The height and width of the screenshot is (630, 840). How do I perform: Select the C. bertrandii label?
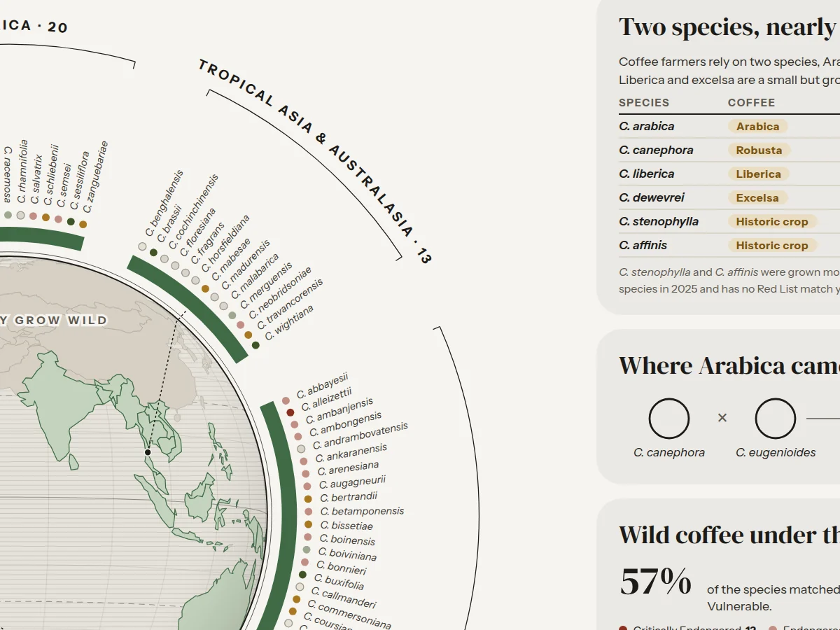click(x=349, y=497)
